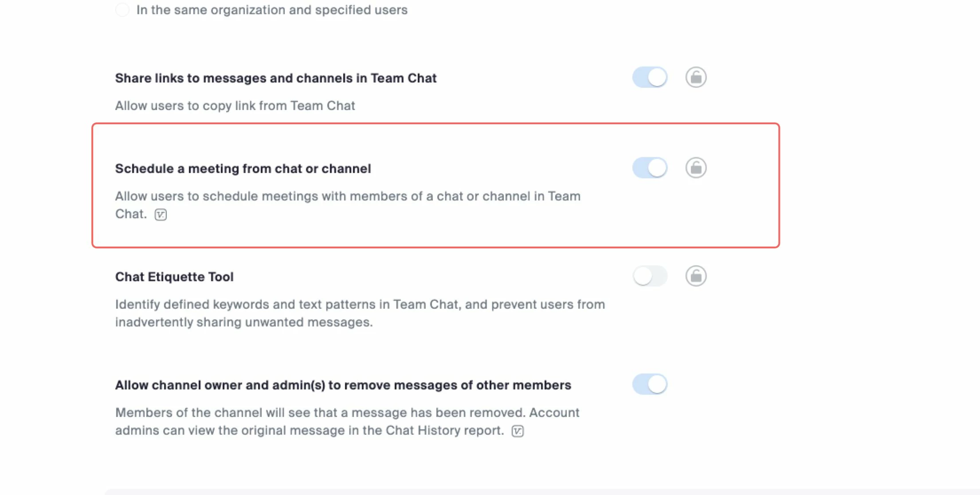This screenshot has width=980, height=495.
Task: Click lock icon beside Chat Etiquette Tool
Action: click(x=696, y=276)
